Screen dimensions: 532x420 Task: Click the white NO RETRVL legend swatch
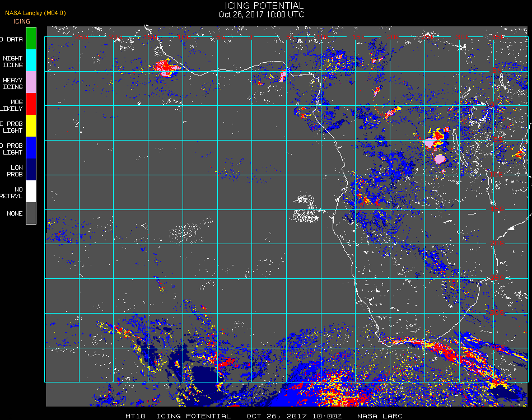[31, 192]
